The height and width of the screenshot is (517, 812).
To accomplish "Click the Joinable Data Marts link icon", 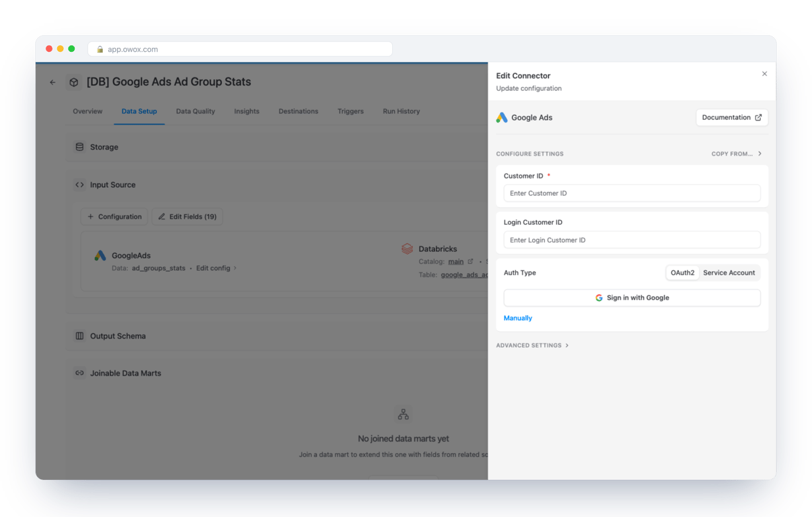I will [x=79, y=373].
